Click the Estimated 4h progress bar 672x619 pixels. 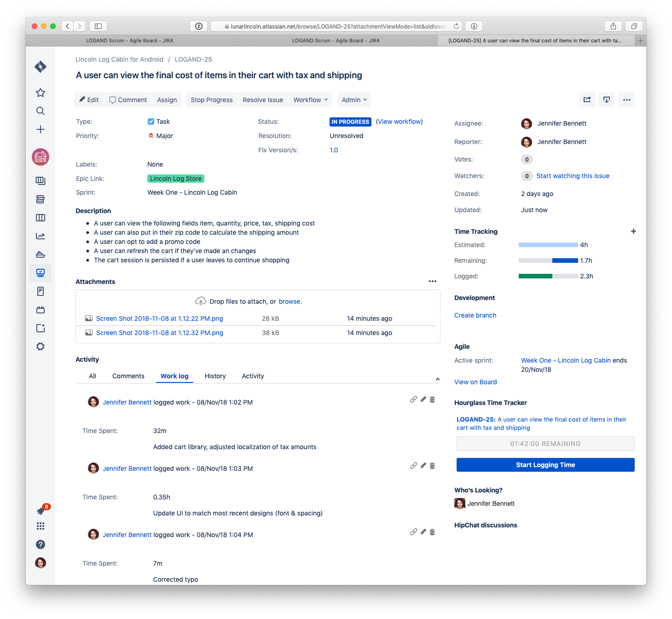[548, 245]
